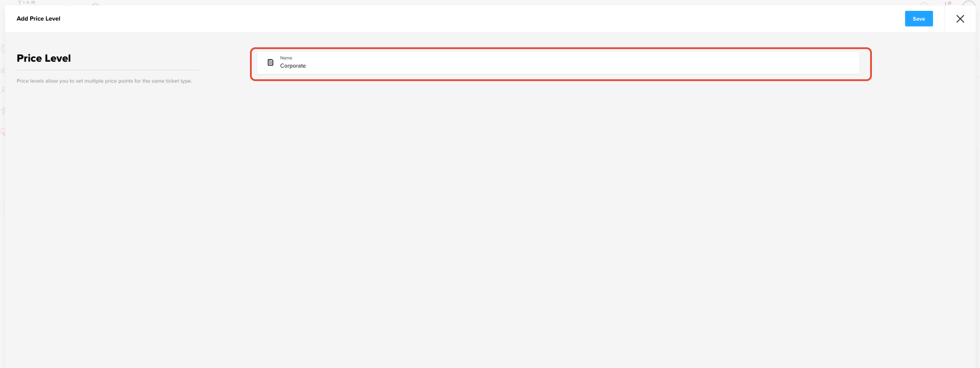This screenshot has width=980, height=368.
Task: Click the small Name field label
Action: (x=286, y=58)
